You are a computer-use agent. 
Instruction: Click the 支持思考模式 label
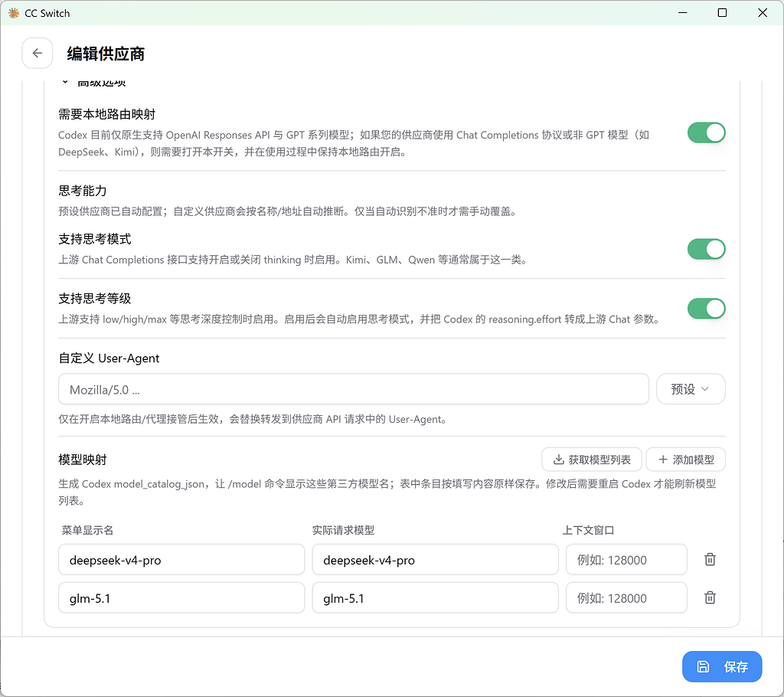click(94, 239)
